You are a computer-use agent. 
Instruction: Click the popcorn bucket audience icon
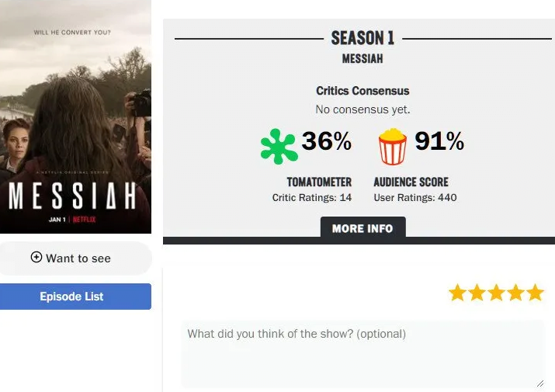point(393,147)
